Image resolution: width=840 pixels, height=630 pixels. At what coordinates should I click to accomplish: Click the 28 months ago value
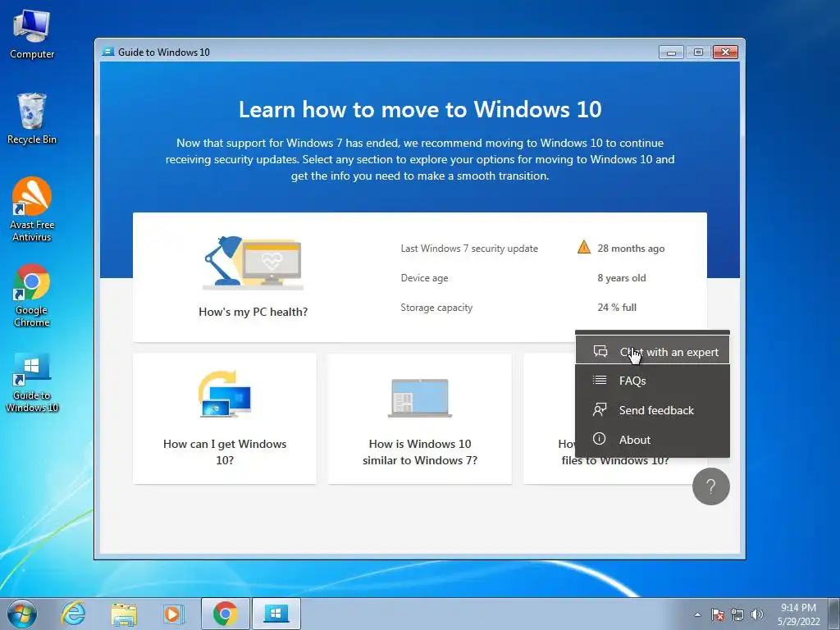[631, 249]
